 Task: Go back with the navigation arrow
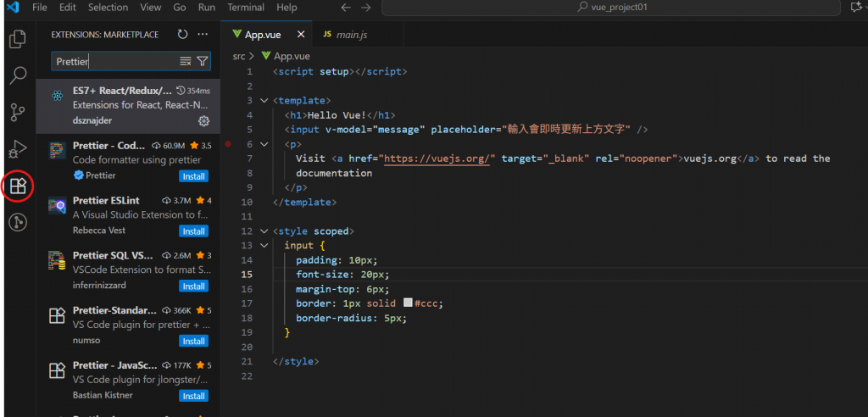346,8
